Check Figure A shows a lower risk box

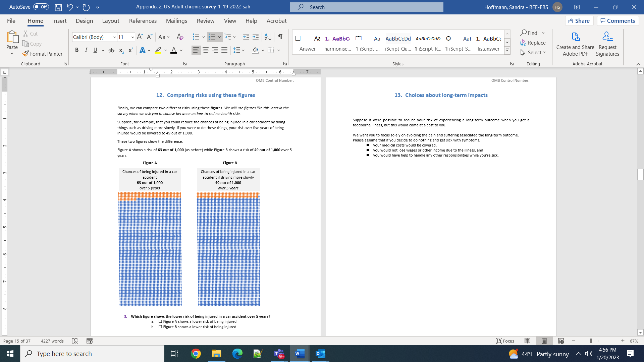160,321
